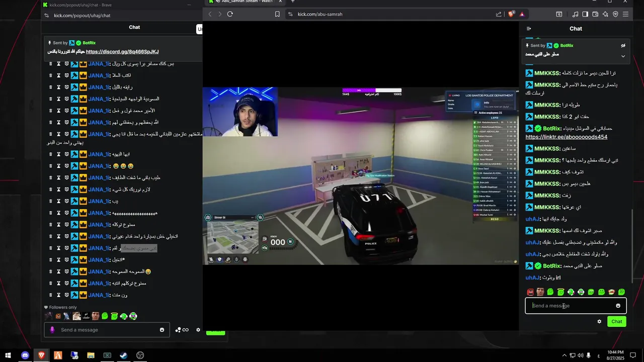644x362 pixels.
Task: Open popout chat settings gear icon
Action: tap(198, 330)
